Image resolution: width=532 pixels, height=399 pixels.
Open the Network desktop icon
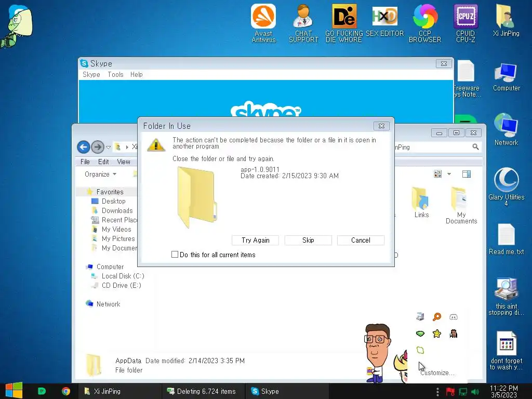tap(506, 129)
